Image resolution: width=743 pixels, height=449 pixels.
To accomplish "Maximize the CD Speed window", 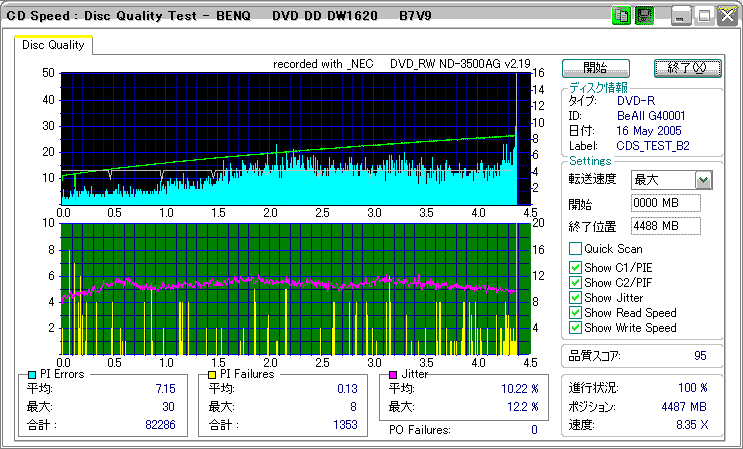I will click(x=704, y=16).
